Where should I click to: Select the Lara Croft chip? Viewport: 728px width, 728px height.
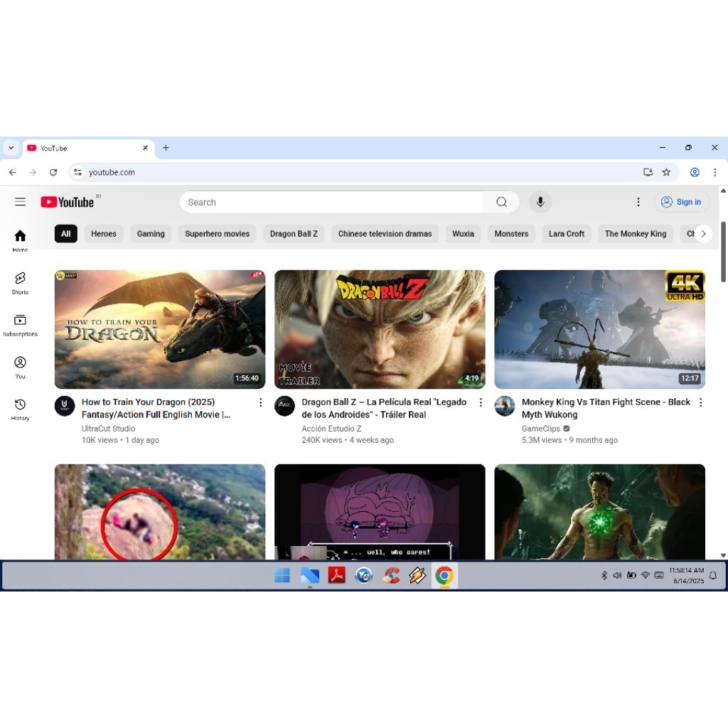(x=567, y=233)
